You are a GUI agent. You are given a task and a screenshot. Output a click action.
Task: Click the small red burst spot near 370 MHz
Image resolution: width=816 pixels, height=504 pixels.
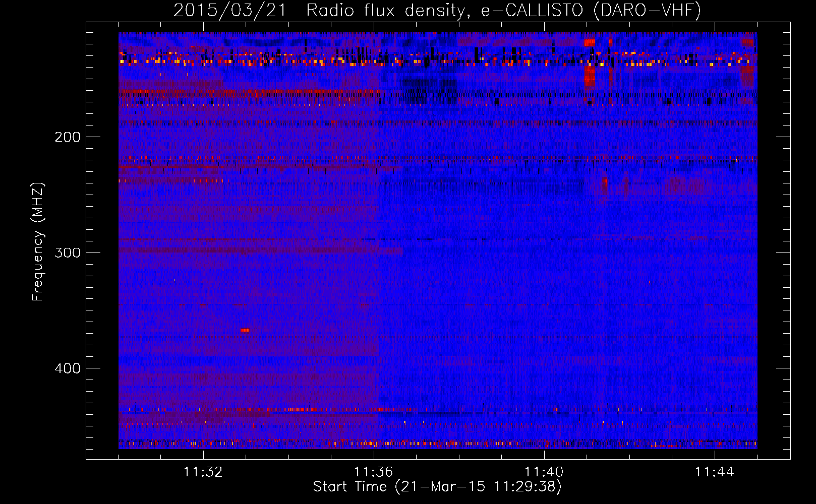(x=245, y=330)
